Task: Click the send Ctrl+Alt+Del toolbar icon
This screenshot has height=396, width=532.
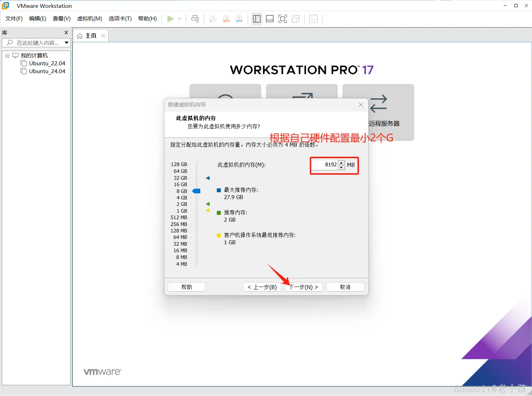Action: 195,19
